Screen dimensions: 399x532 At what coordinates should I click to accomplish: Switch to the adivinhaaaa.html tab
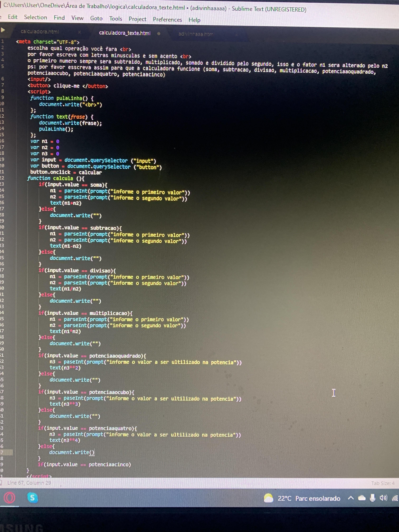pos(196,34)
